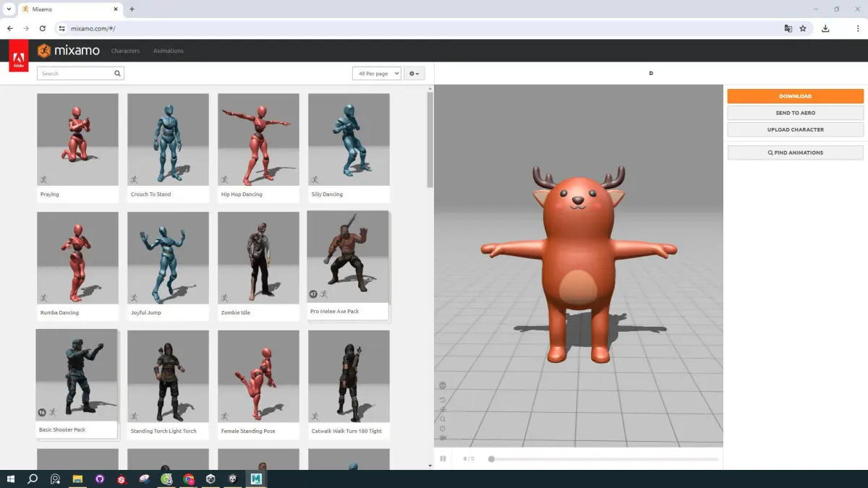Open taskbar search magnifier
Image resolution: width=868 pixels, height=488 pixels.
tap(33, 479)
